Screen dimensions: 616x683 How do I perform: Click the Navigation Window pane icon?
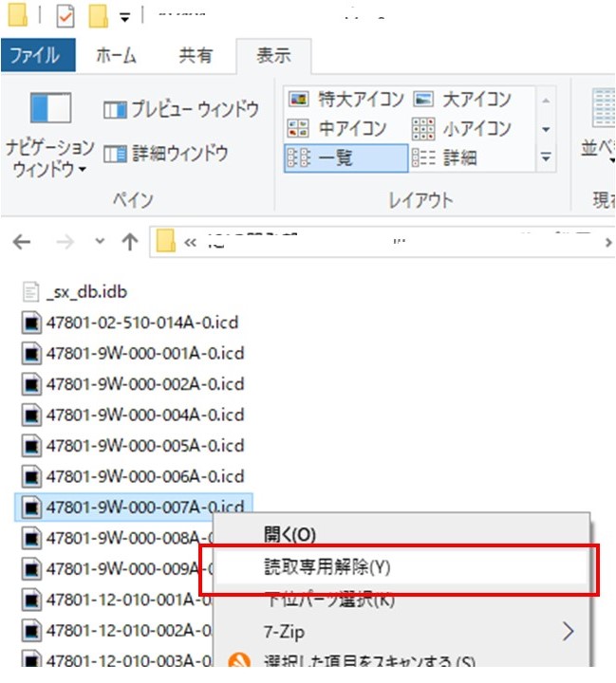48,111
